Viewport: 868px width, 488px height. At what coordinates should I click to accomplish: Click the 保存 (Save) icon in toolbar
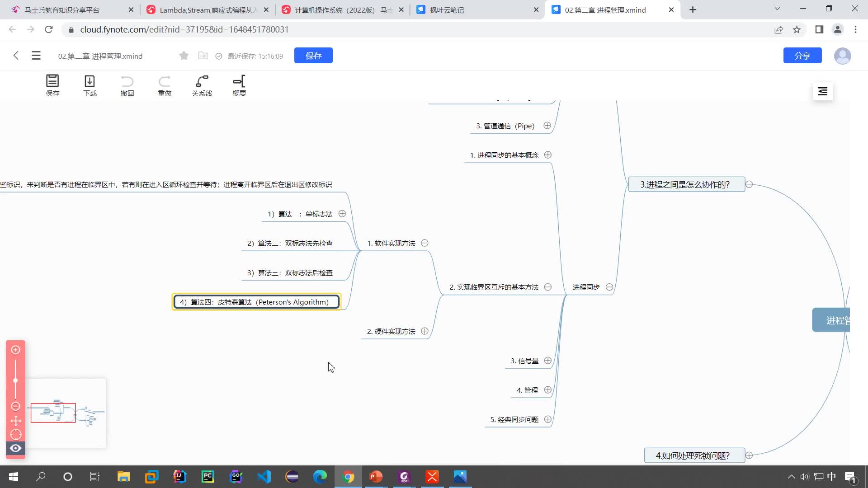(x=52, y=84)
